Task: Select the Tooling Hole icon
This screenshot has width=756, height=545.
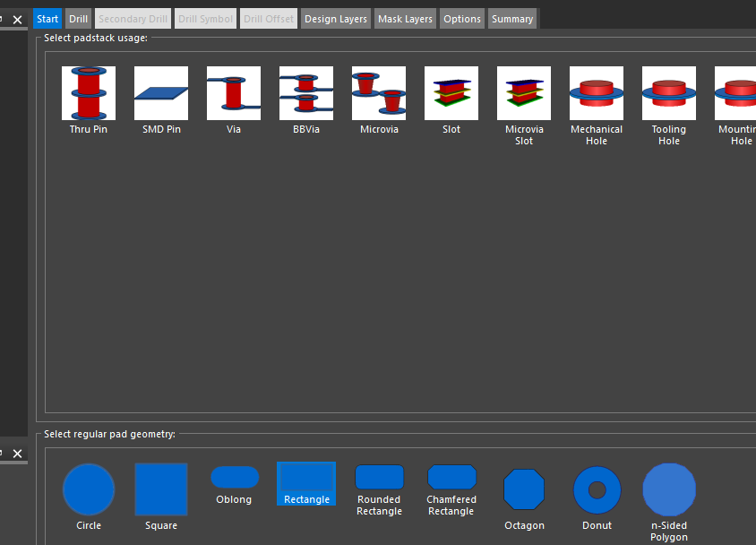Action: click(669, 93)
